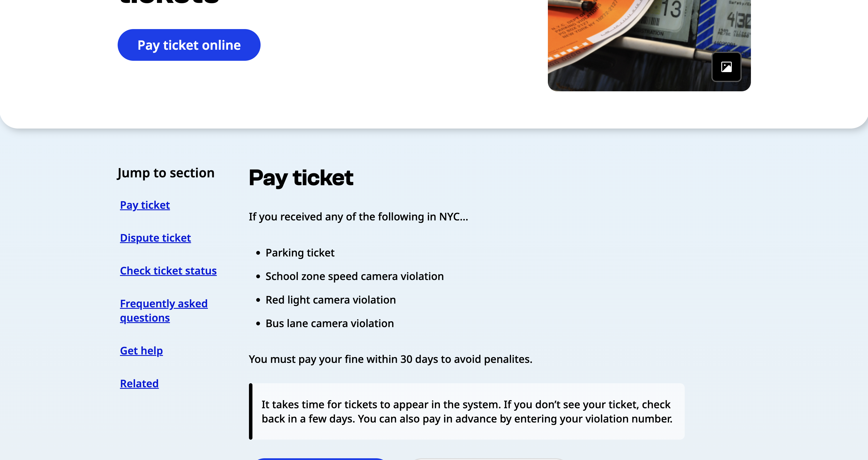Select the "Bus lane camera violation" bullet
Image resolution: width=868 pixels, height=460 pixels.
(x=329, y=323)
